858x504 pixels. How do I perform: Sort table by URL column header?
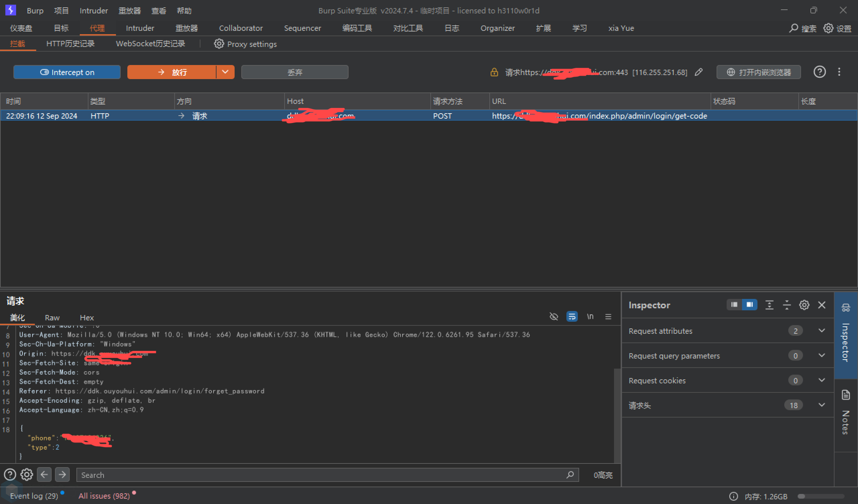point(600,101)
